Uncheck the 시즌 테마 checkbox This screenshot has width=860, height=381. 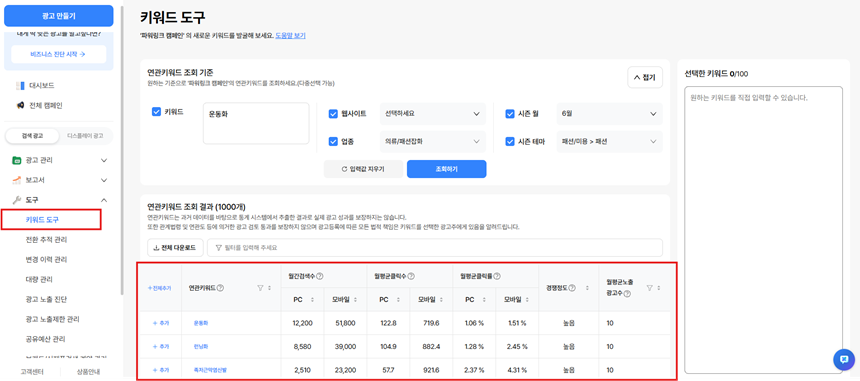click(x=510, y=141)
